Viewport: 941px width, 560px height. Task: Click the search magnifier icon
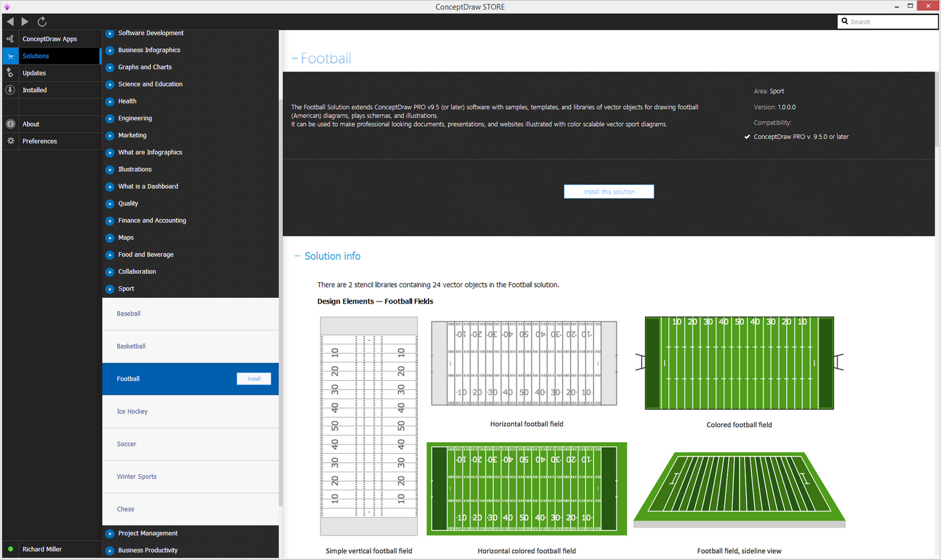[845, 21]
